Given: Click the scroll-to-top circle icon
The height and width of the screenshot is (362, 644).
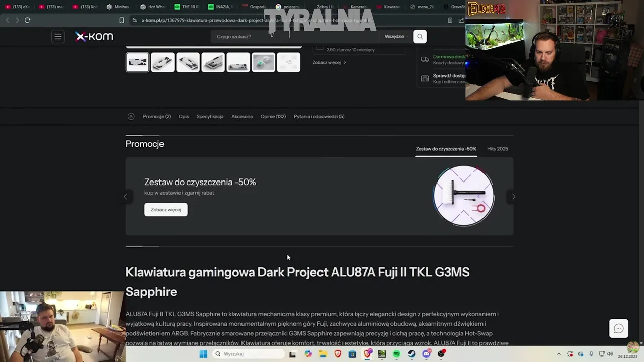Looking at the screenshot, I should pos(131,116).
